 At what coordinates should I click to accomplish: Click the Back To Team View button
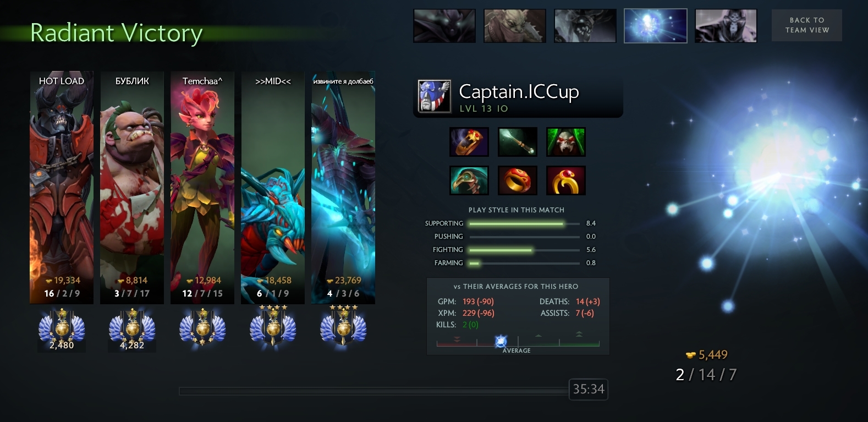(807, 25)
